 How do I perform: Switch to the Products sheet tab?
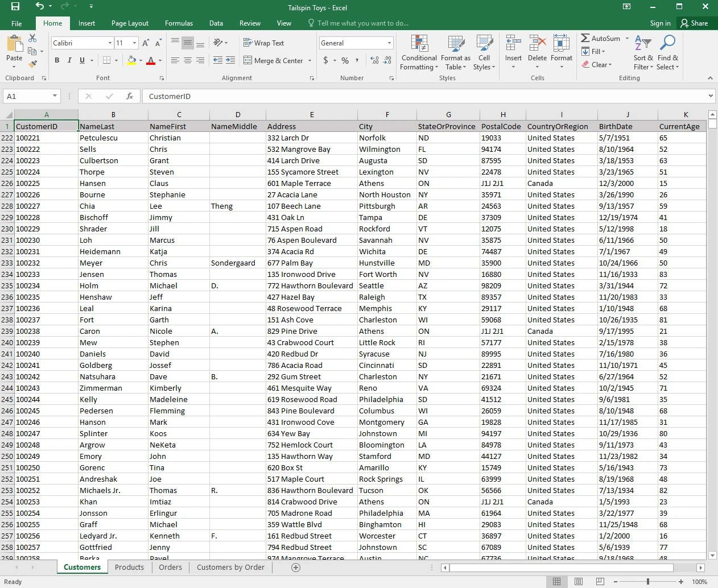pos(129,568)
